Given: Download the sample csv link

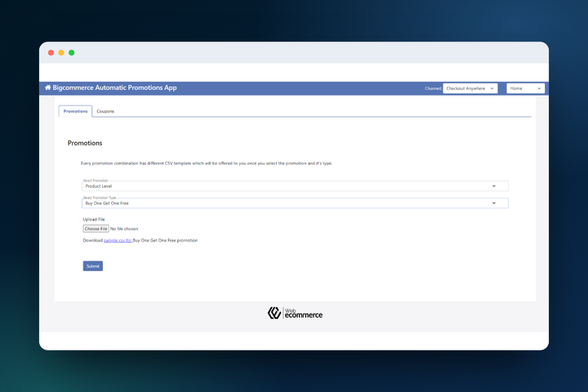Looking at the screenshot, I should coord(118,240).
